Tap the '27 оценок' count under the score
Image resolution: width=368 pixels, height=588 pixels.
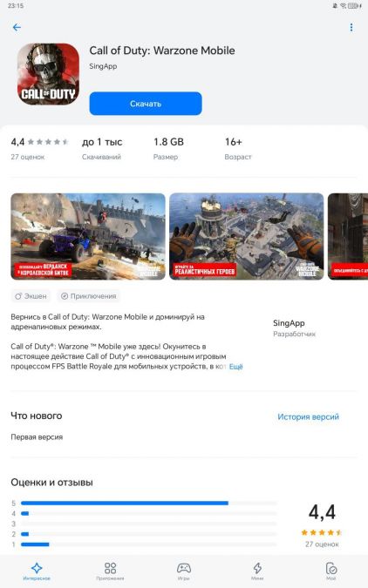(322, 544)
